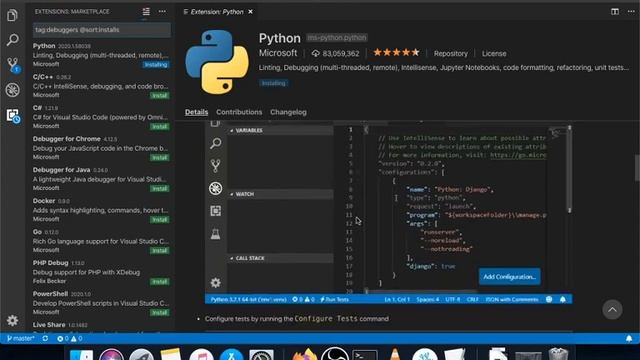Open the Trash in the Dock

[558, 354]
